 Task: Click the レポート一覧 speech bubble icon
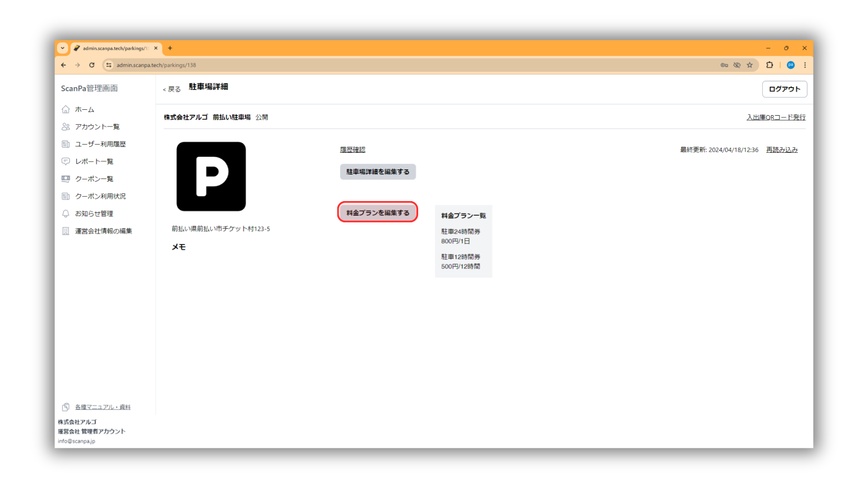coord(66,161)
